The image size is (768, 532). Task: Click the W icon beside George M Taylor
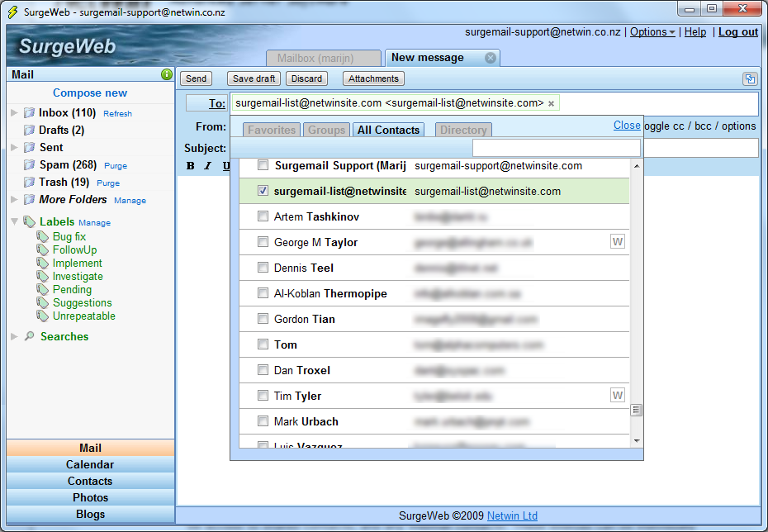[617, 242]
